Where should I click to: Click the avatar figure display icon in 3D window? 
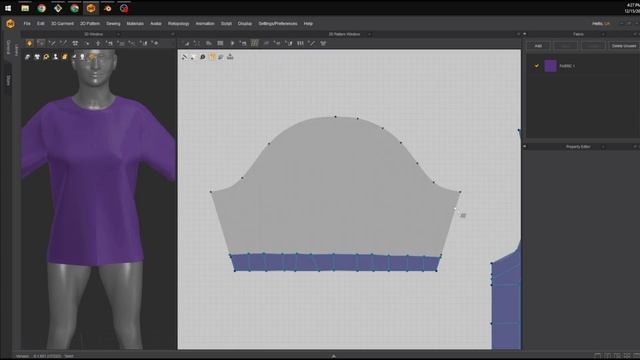[x=56, y=57]
